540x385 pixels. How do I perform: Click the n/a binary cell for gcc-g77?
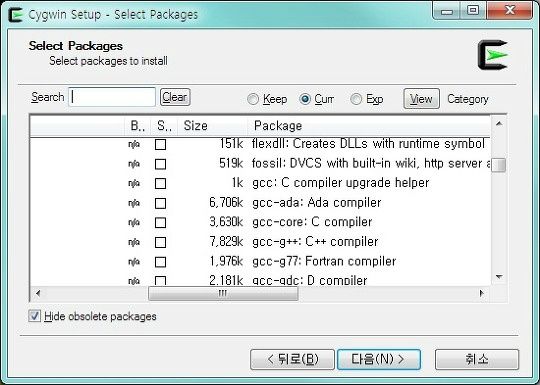[134, 262]
